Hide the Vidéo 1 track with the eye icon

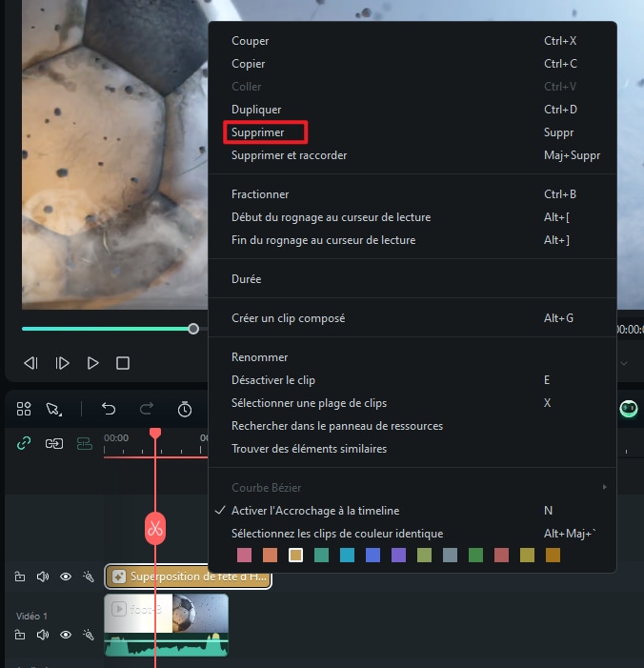pos(66,635)
